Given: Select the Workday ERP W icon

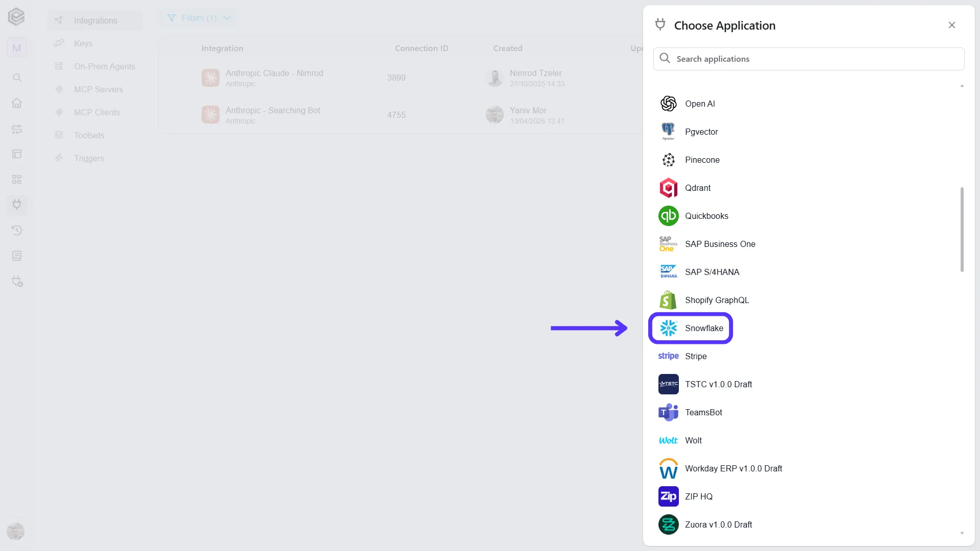Looking at the screenshot, I should [668, 468].
